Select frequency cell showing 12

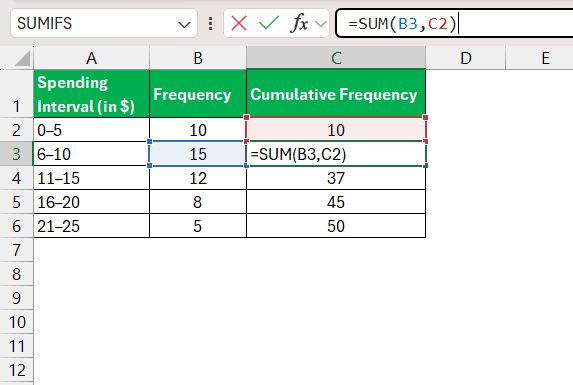198,178
